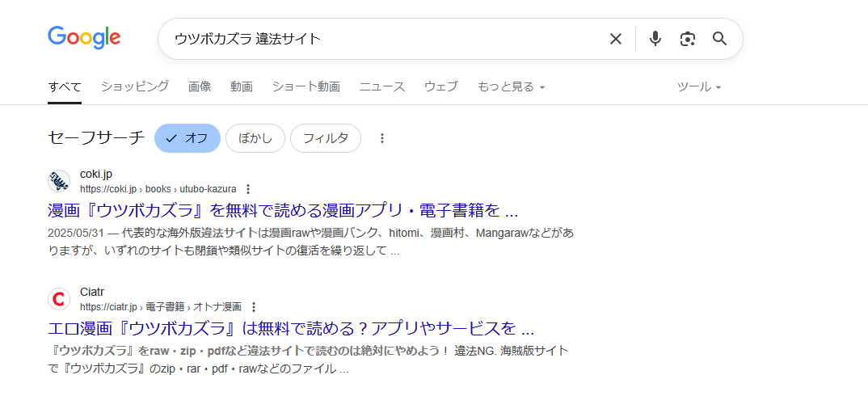Switch to the ウェブ tab

(x=441, y=87)
